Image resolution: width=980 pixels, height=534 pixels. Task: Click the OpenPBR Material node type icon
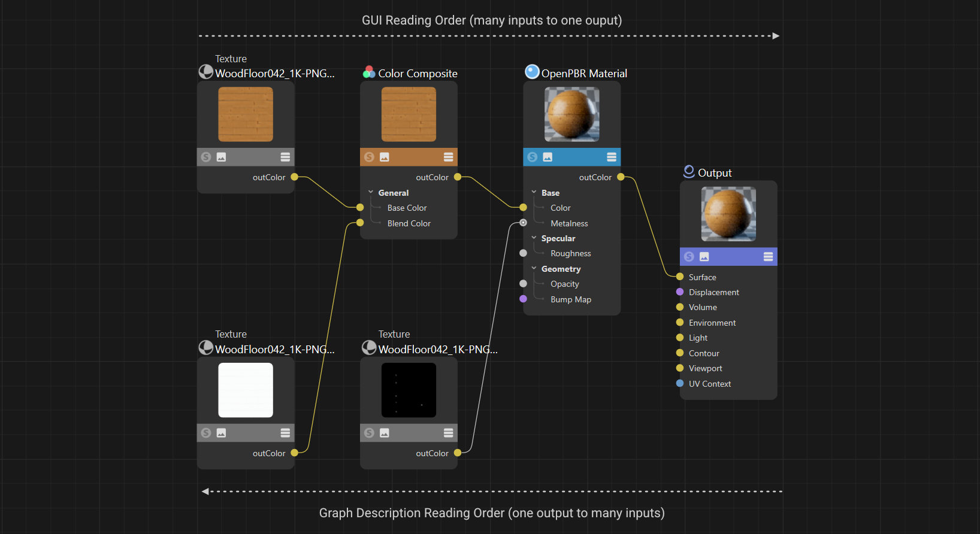click(532, 72)
